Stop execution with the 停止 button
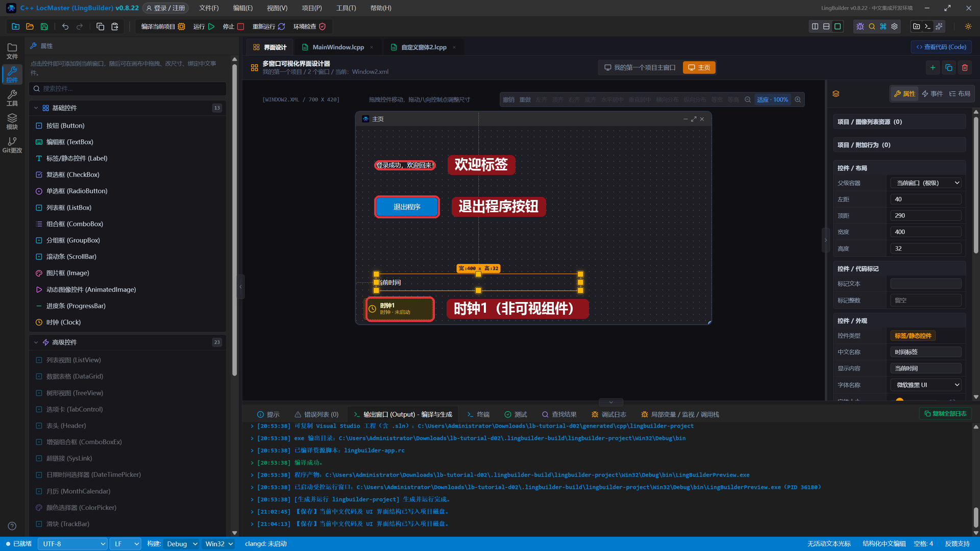The image size is (980, 551). pos(233,27)
